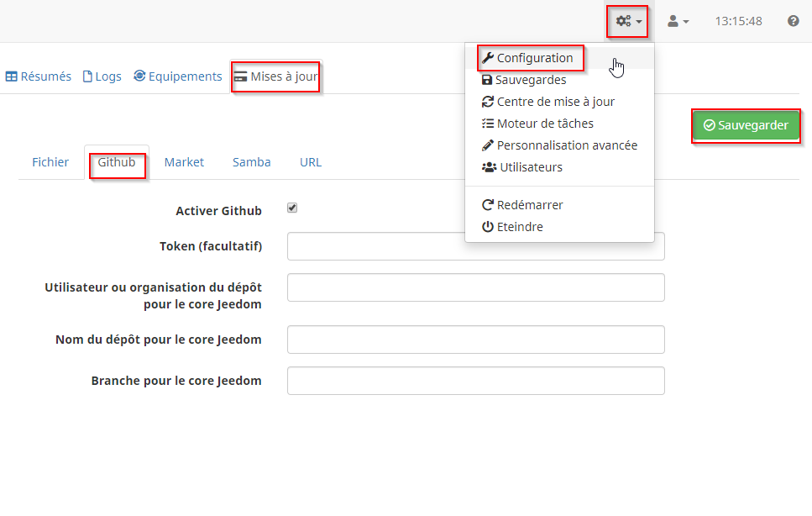Click the green Sauvegarder button
Screen dimensions: 812x516
point(746,124)
